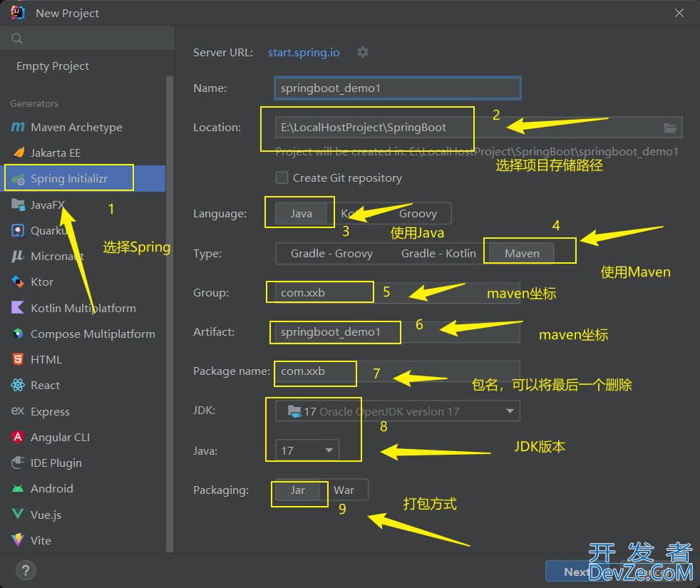Click the "React" generator label
700x588 pixels.
(x=45, y=386)
